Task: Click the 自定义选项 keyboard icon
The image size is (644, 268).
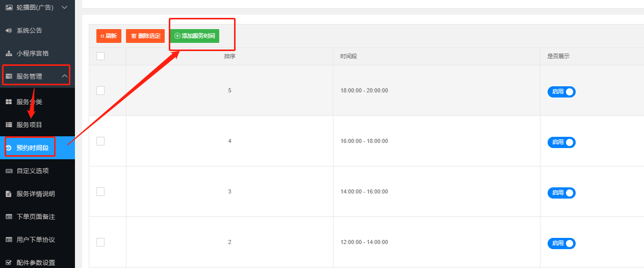Action: tap(9, 171)
